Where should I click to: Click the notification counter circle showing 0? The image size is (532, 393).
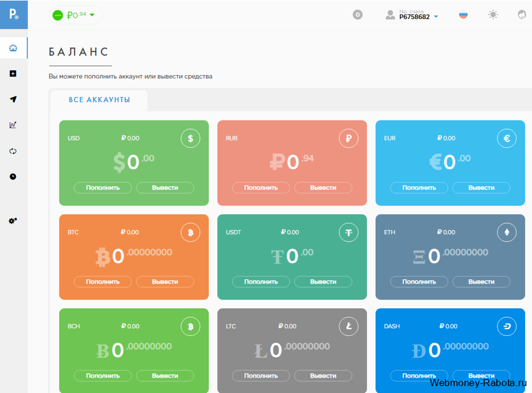click(x=358, y=14)
